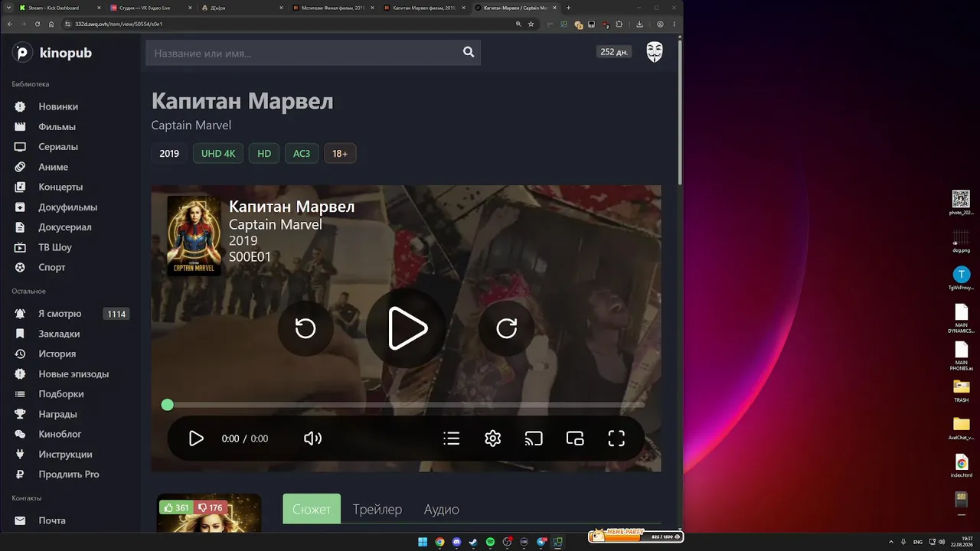Open browser extensions puzzle icon
Screen dimensions: 980x551
[619, 24]
